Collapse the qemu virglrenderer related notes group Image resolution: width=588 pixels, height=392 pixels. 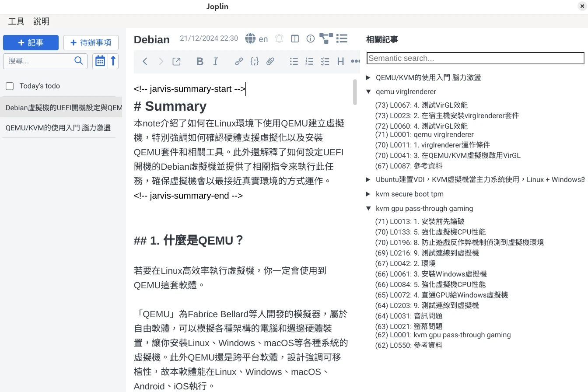pyautogui.click(x=368, y=91)
